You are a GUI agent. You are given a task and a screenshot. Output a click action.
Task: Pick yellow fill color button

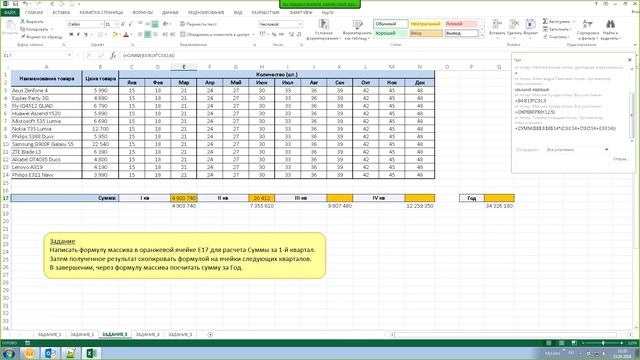tap(115, 35)
